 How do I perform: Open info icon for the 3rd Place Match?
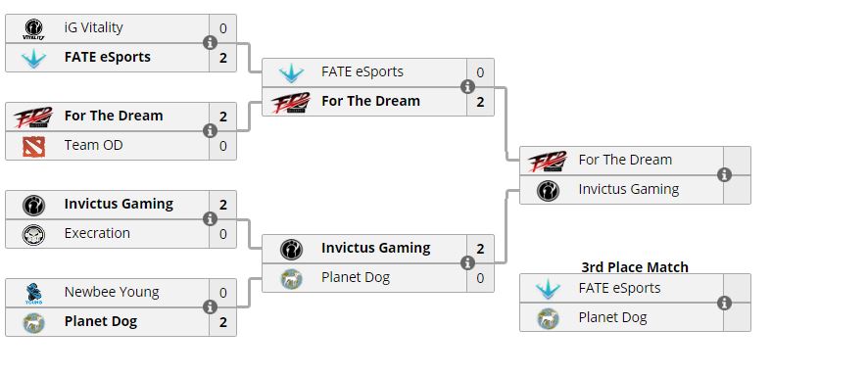coord(724,303)
